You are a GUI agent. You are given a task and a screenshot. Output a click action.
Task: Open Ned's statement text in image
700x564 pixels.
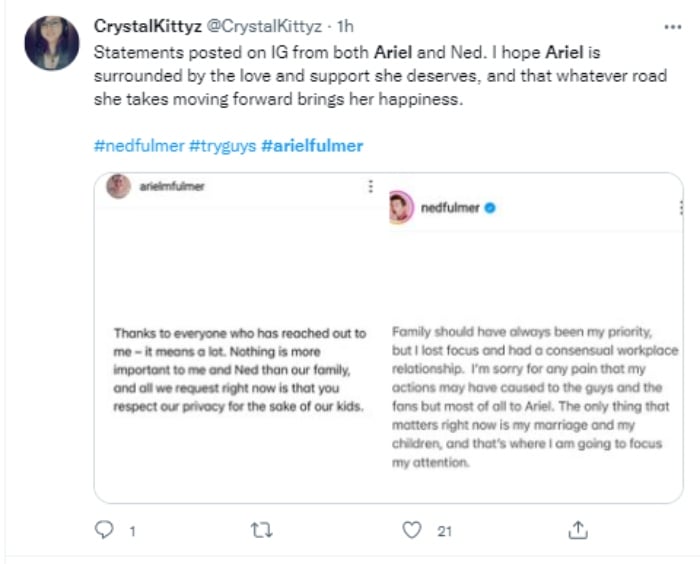pos(535,397)
